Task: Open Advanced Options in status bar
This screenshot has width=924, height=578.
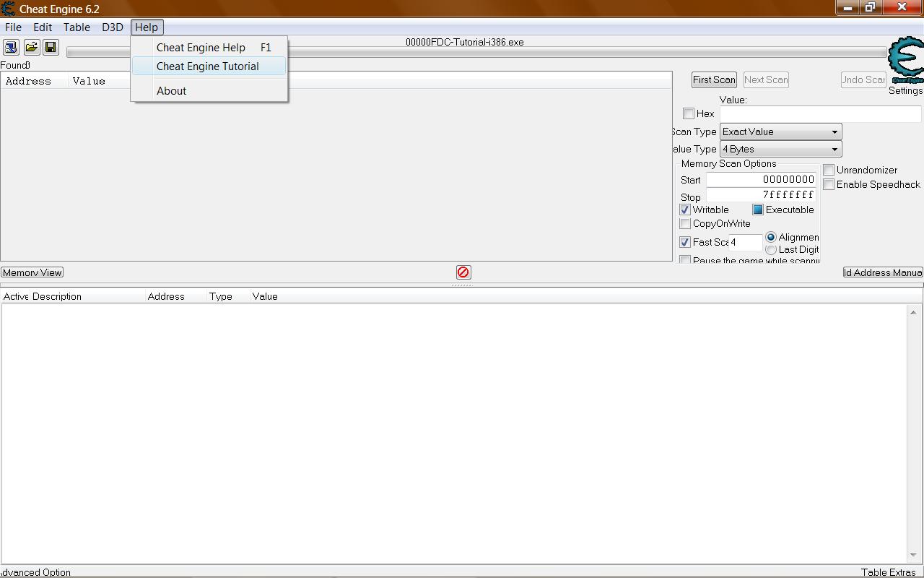Action: (35, 572)
